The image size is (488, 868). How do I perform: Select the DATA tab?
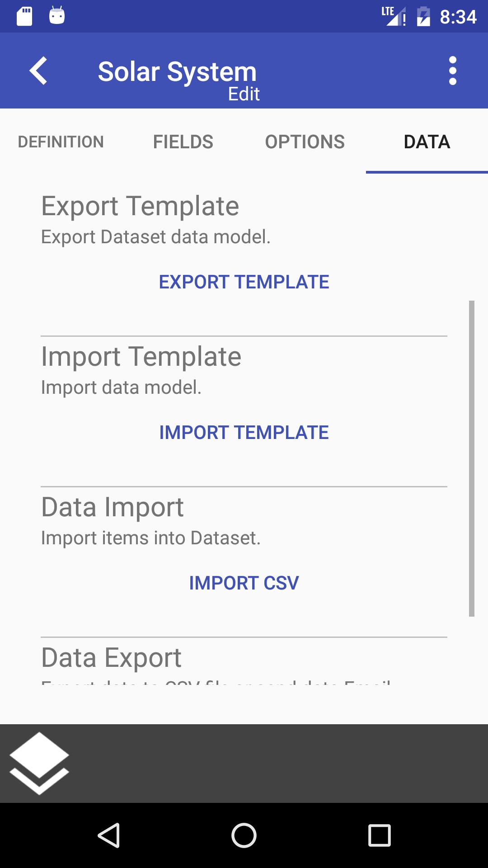[x=427, y=142]
